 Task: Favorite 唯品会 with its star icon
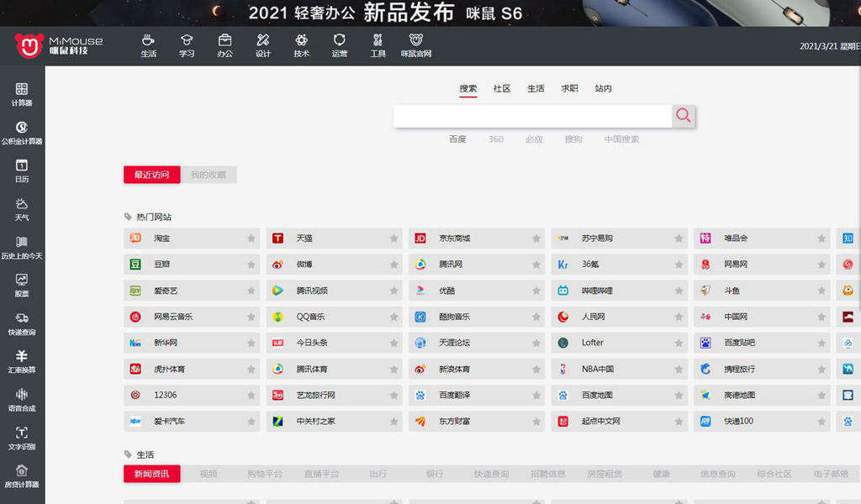click(x=821, y=239)
